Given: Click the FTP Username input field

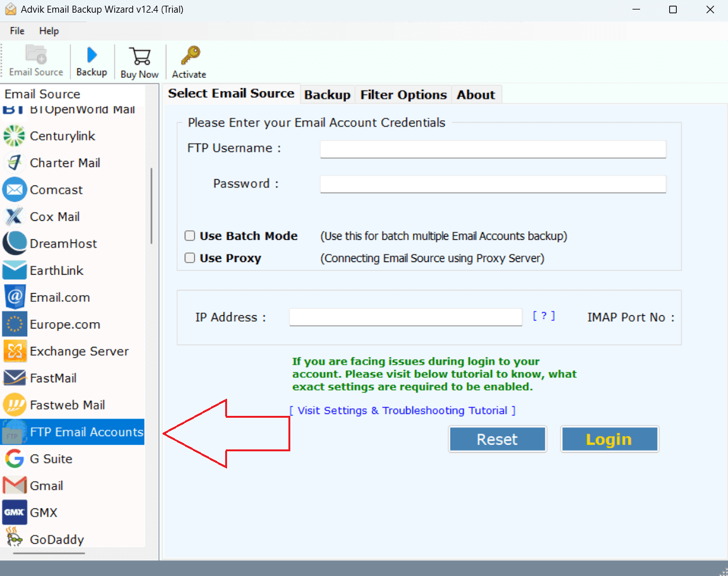Looking at the screenshot, I should 493,149.
